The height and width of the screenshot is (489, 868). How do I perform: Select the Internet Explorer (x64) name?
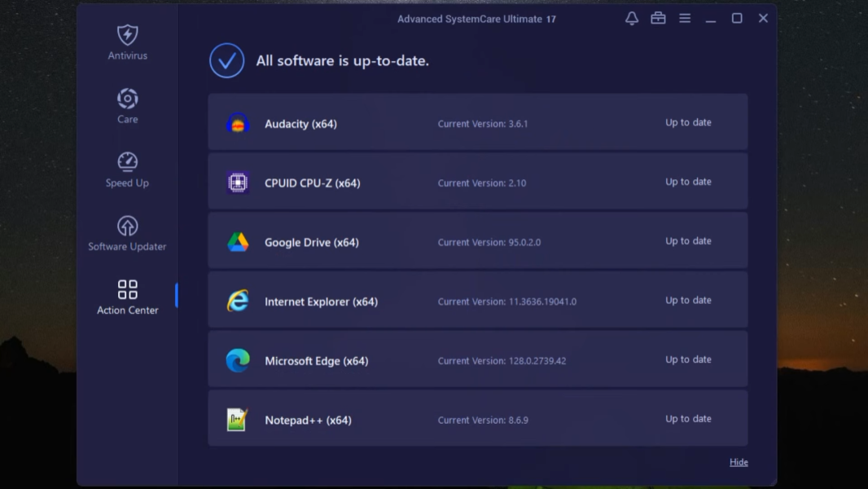click(x=321, y=302)
